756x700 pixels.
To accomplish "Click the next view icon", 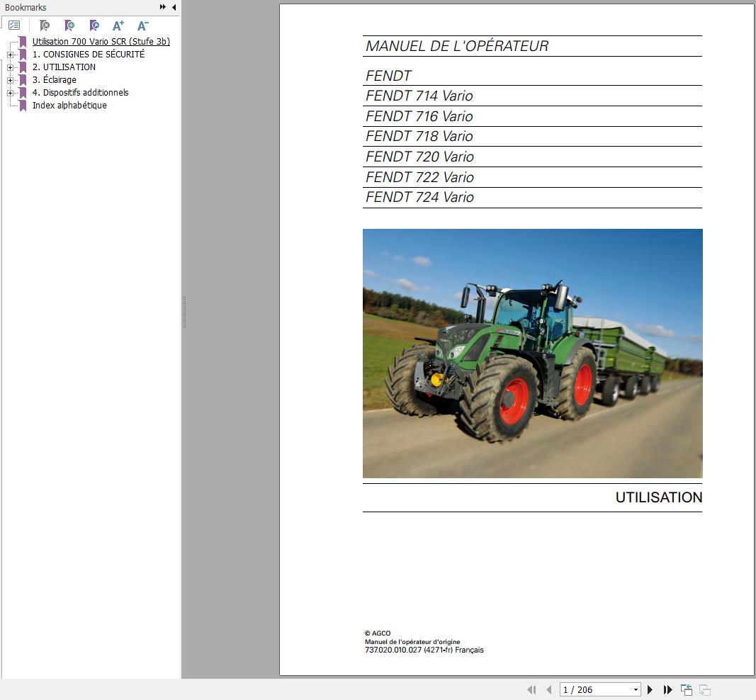I will tap(704, 689).
